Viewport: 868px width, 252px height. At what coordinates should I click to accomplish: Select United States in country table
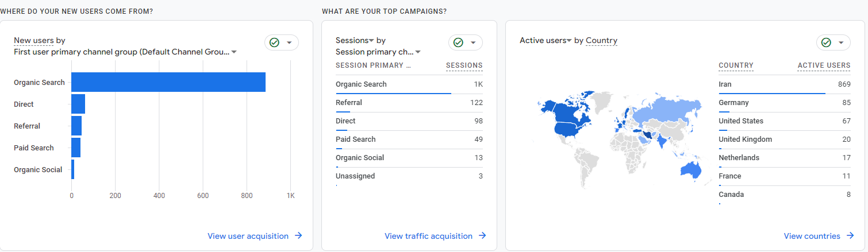785,121
